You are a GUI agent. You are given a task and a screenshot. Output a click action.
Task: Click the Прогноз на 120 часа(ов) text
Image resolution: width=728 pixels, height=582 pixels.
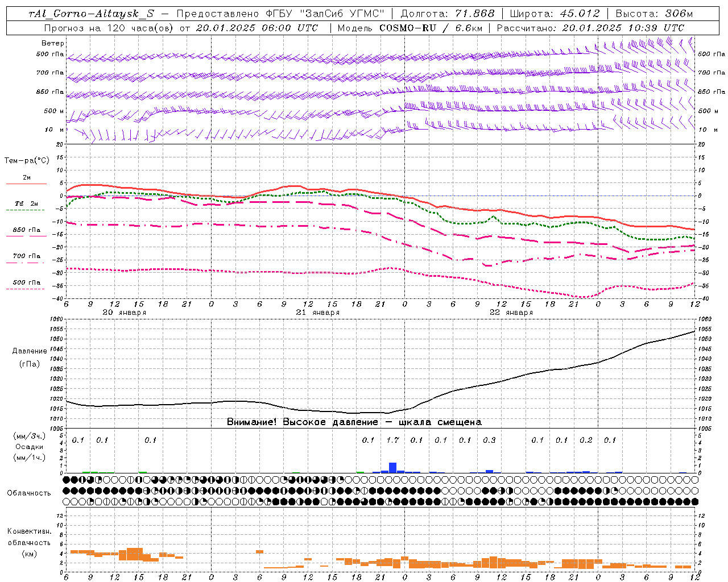109,28
